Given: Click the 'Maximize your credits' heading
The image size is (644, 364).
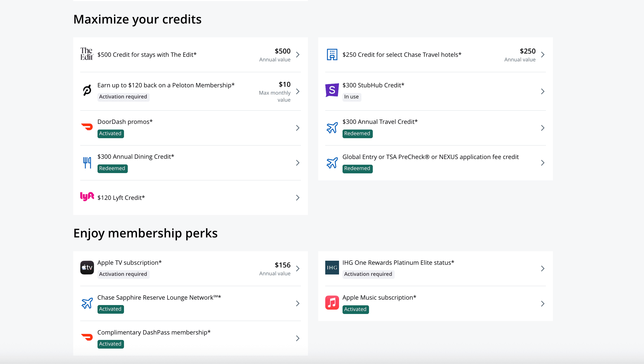Looking at the screenshot, I should point(137,19).
